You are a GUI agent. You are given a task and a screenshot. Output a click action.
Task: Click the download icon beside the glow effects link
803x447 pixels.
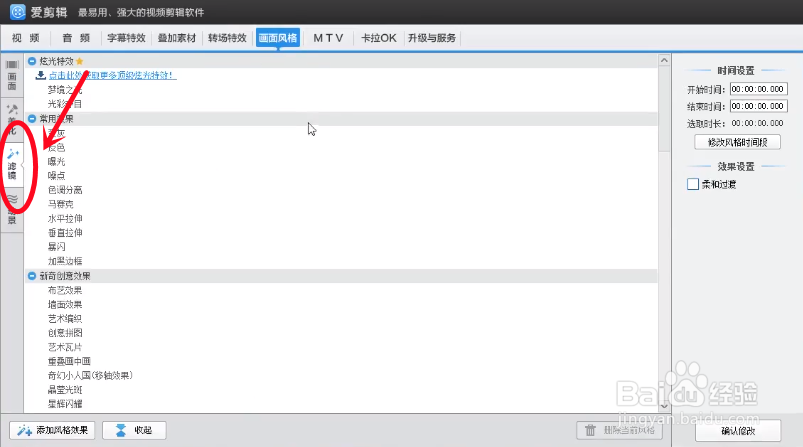click(x=40, y=75)
